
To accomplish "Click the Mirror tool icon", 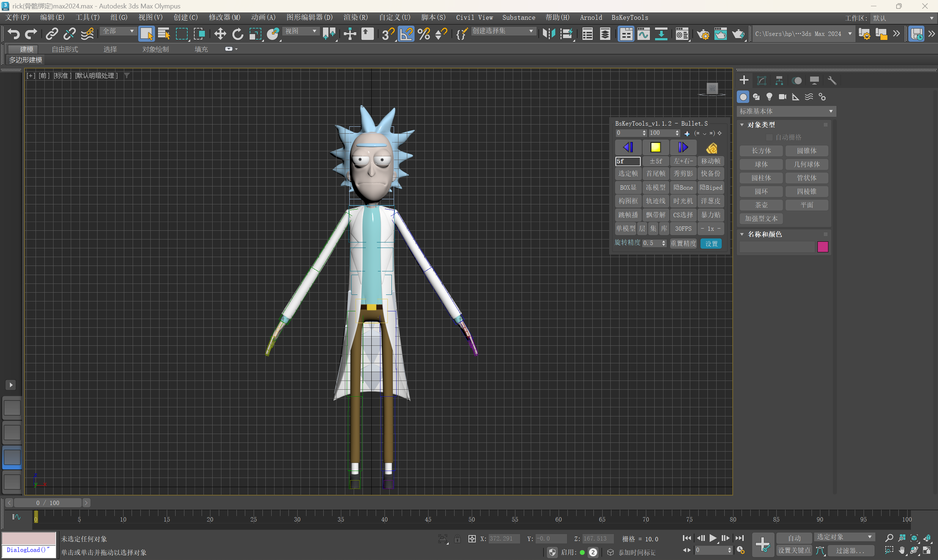I will pos(549,34).
